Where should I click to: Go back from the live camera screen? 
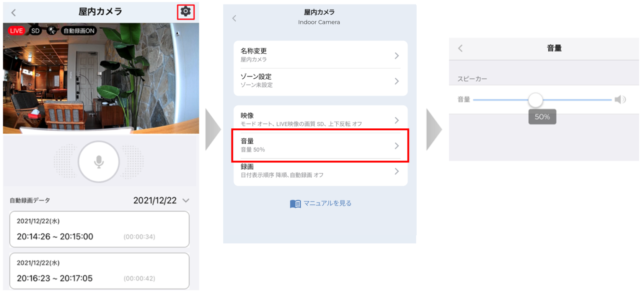[14, 13]
